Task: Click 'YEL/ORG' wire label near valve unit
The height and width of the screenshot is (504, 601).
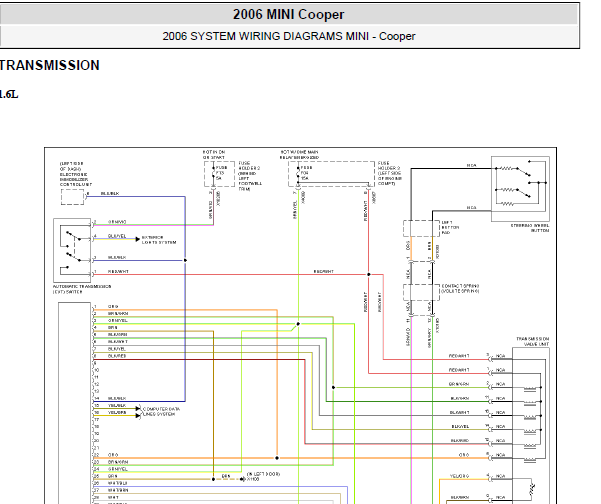Action: [x=459, y=476]
